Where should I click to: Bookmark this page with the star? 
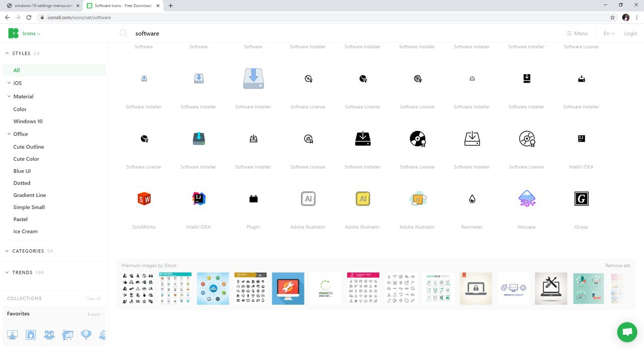pyautogui.click(x=612, y=17)
